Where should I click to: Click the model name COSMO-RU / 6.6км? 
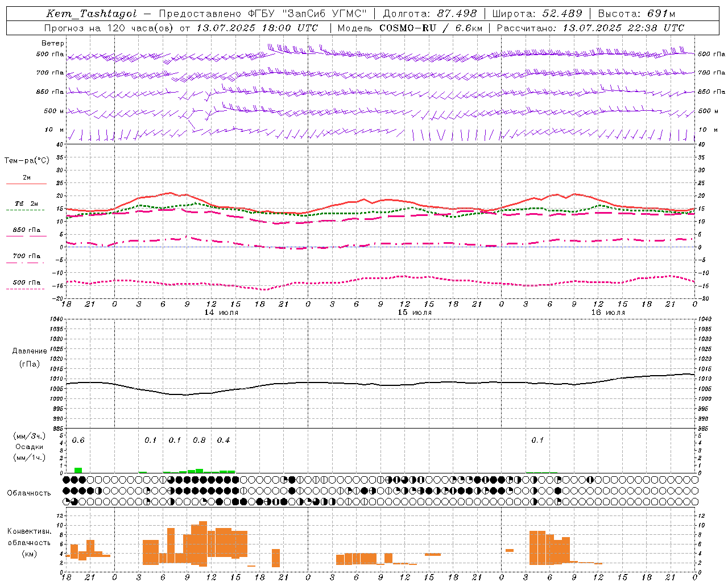[431, 28]
